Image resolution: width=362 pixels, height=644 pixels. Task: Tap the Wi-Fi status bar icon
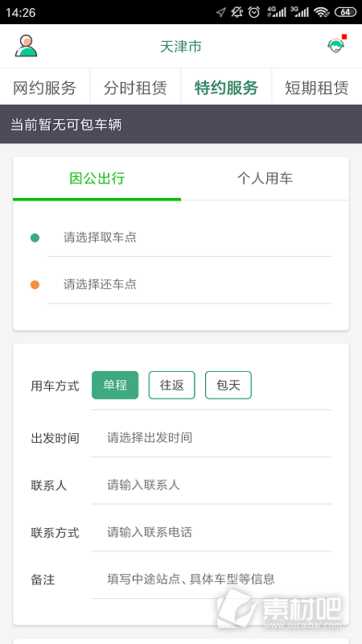pyautogui.click(x=321, y=12)
